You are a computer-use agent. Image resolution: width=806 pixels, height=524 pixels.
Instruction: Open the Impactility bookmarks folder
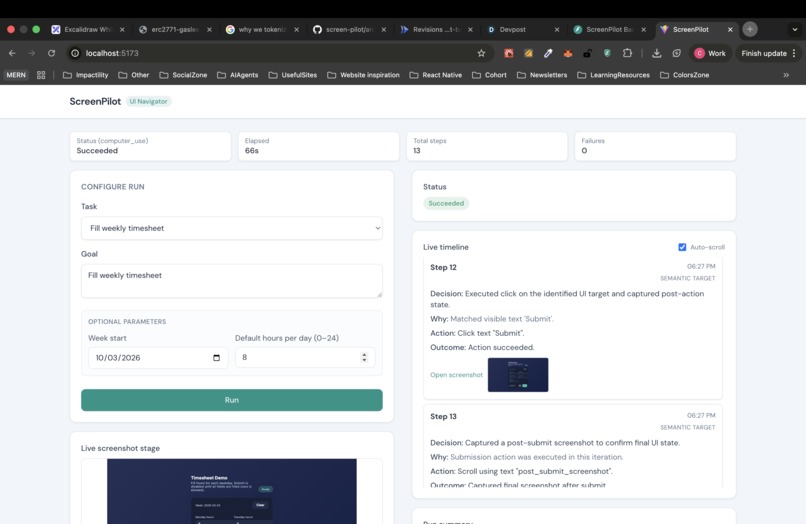[x=86, y=75]
